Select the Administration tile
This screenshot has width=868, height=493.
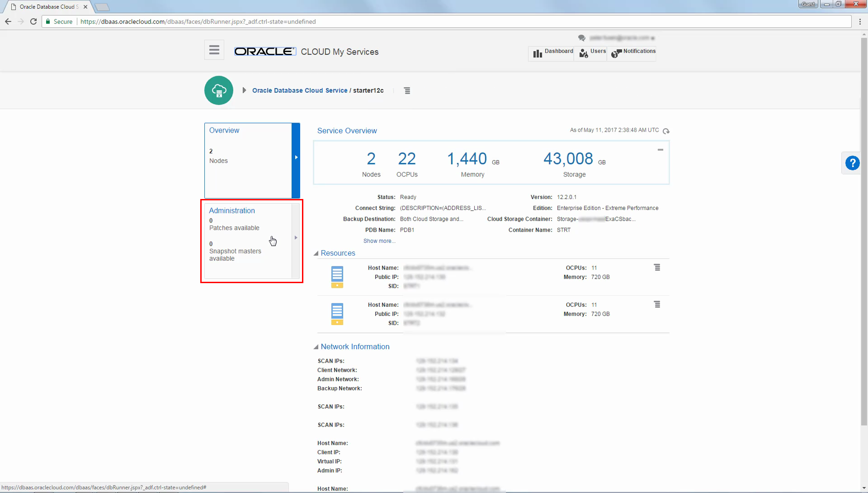pyautogui.click(x=252, y=241)
